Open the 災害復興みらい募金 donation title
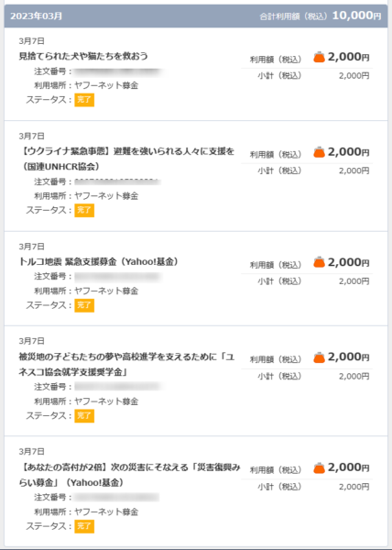The height and width of the screenshot is (550, 392). [x=130, y=475]
